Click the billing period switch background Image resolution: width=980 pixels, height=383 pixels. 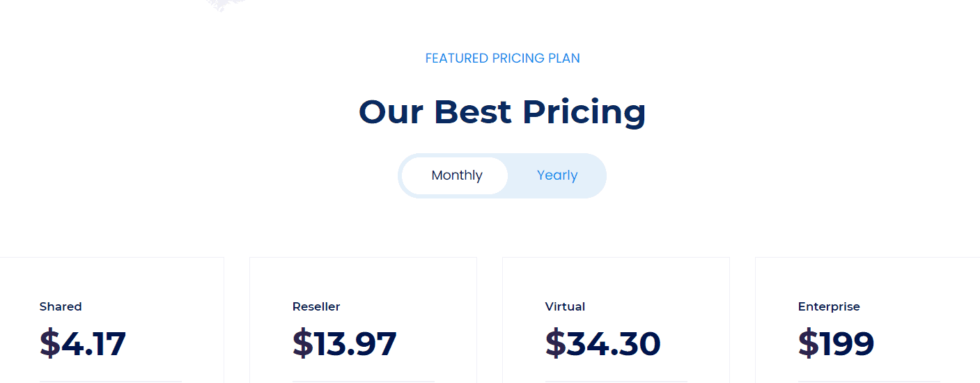point(502,175)
